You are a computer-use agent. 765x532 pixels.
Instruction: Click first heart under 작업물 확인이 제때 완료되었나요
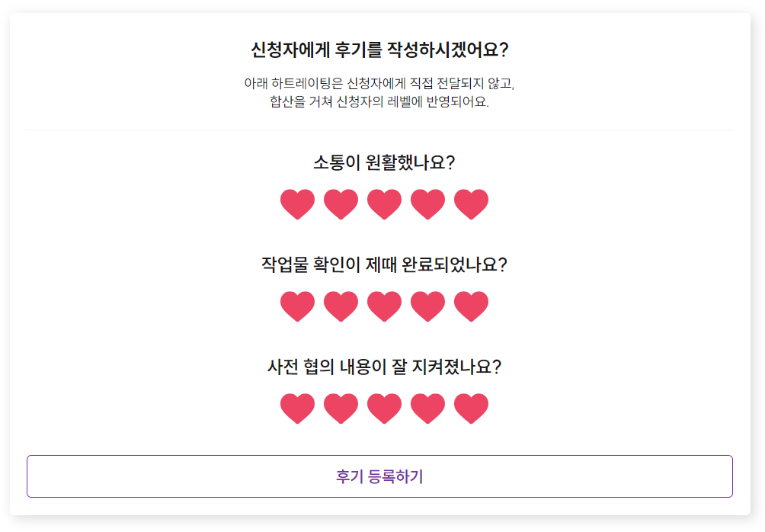(297, 306)
